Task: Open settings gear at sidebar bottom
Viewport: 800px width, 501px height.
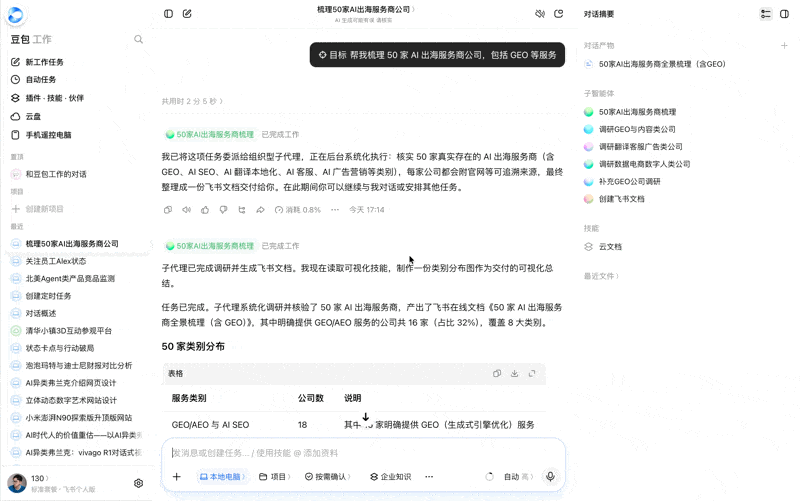Action: click(x=138, y=483)
